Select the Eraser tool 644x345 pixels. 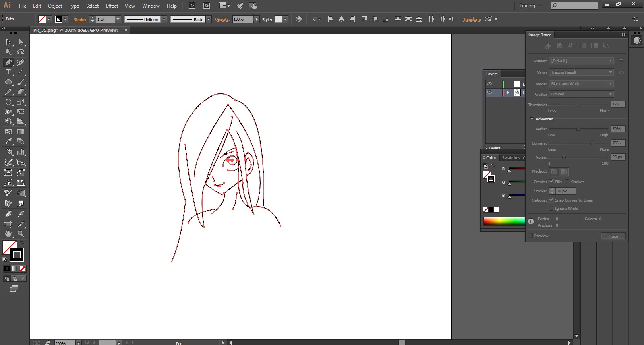click(21, 92)
